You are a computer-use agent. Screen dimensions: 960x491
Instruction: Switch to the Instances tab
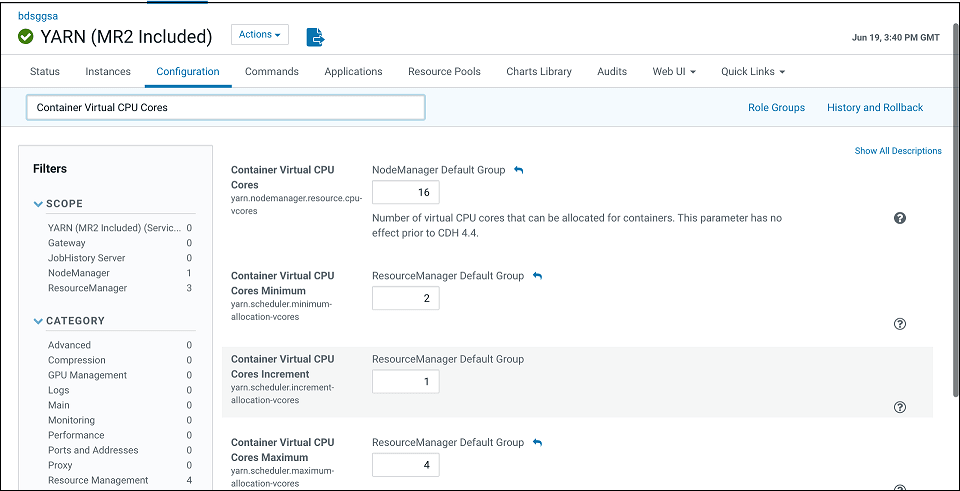tap(108, 72)
